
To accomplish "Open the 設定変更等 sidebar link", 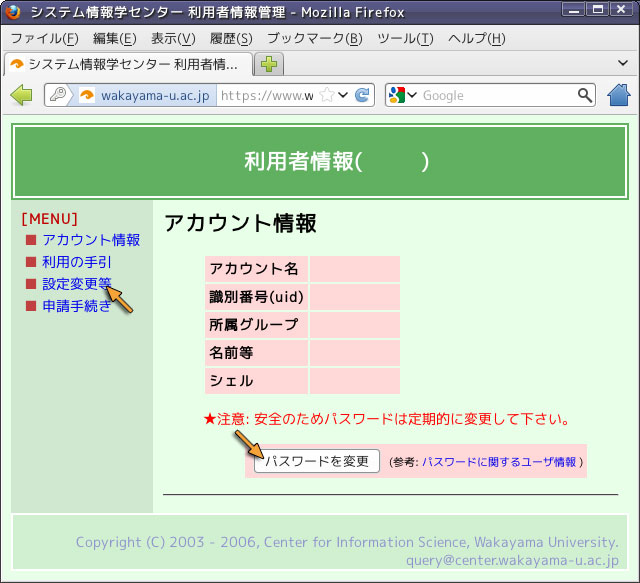I will pos(76,284).
